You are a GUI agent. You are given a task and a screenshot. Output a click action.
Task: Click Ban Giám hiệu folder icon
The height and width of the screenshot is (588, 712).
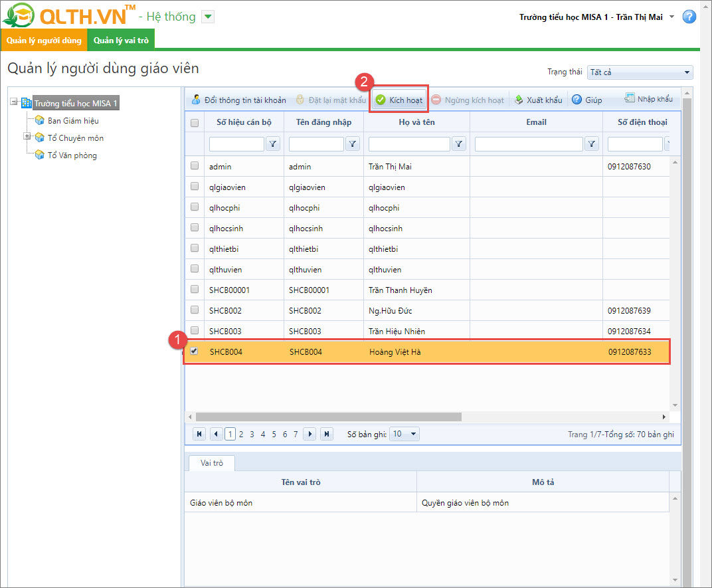click(x=39, y=120)
